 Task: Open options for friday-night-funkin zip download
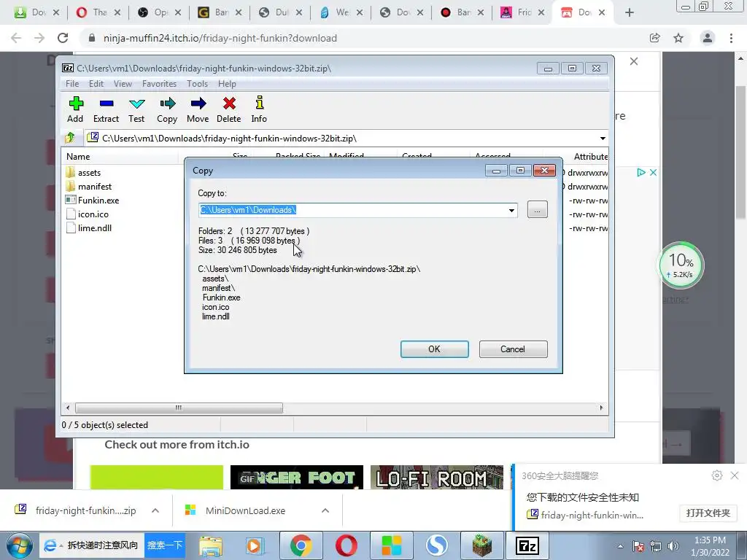pos(155,510)
